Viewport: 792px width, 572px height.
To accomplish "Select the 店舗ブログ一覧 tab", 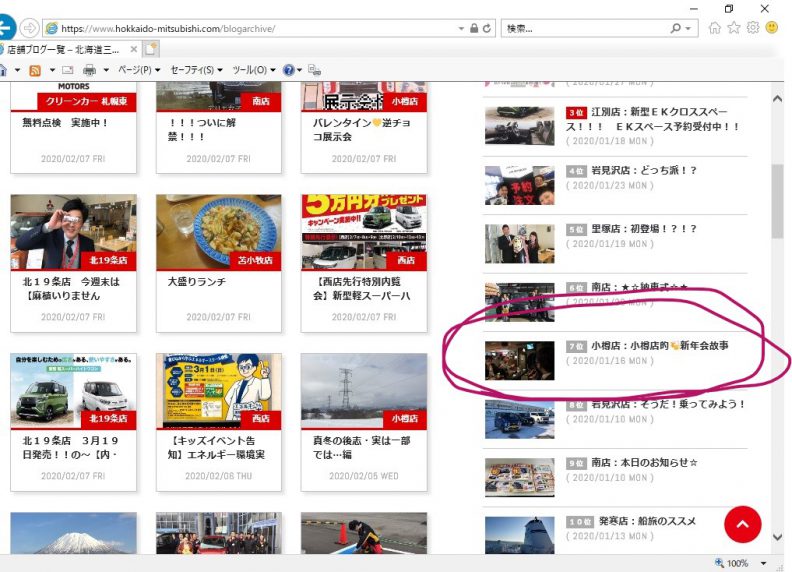I will (63, 50).
